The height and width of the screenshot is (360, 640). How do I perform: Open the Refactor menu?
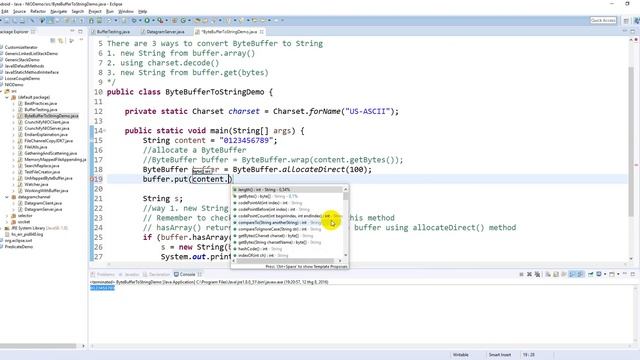click(x=38, y=11)
